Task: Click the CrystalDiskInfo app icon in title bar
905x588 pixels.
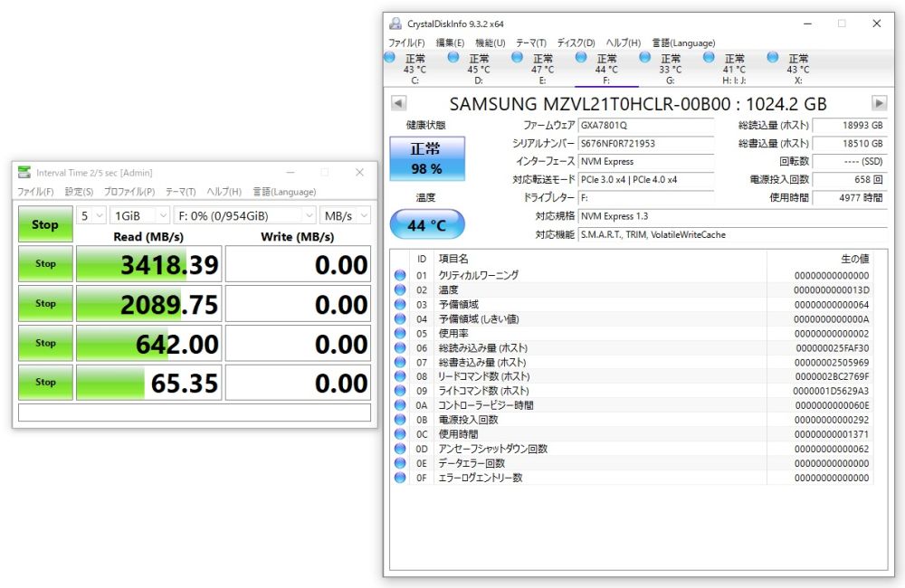Action: pos(395,24)
